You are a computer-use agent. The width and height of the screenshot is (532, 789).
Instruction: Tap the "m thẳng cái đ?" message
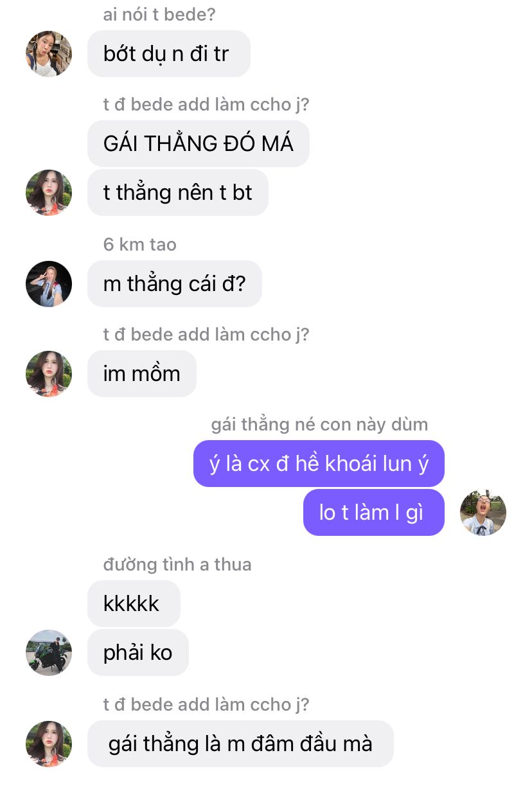pyautogui.click(x=174, y=283)
